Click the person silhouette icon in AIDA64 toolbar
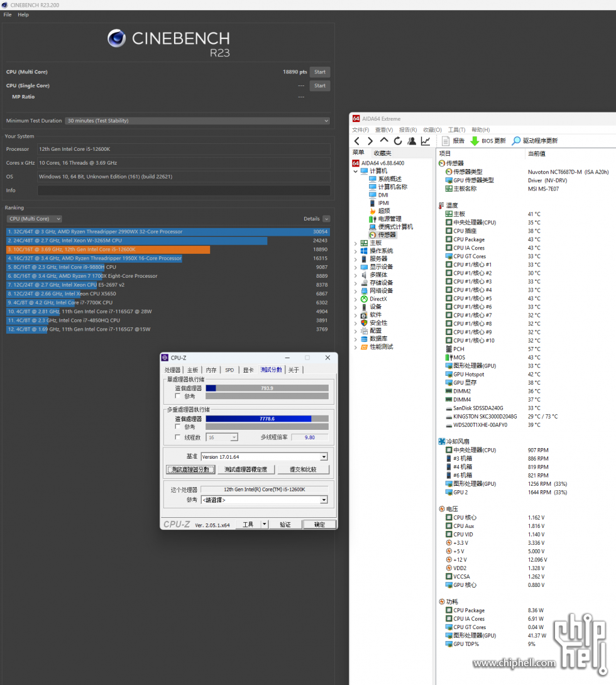 pyautogui.click(x=412, y=141)
